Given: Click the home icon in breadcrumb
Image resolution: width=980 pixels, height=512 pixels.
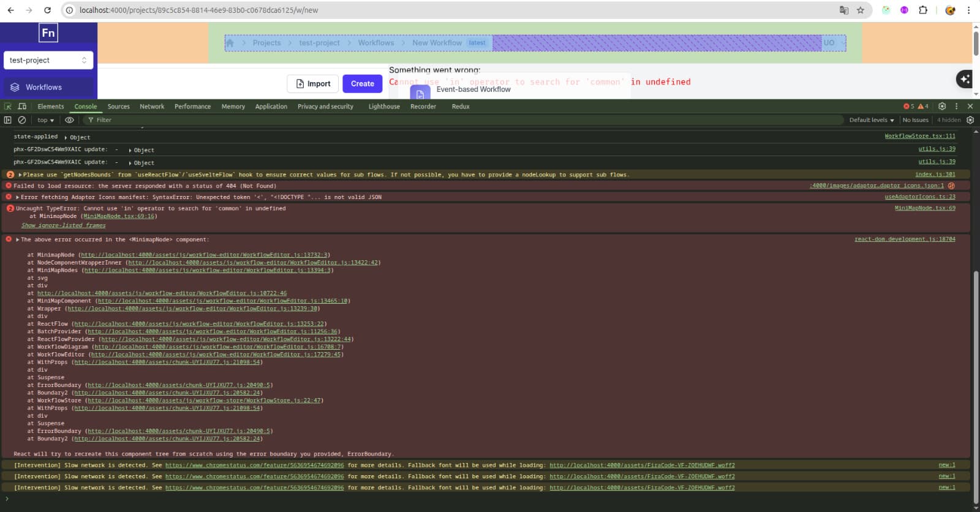Looking at the screenshot, I should (230, 43).
